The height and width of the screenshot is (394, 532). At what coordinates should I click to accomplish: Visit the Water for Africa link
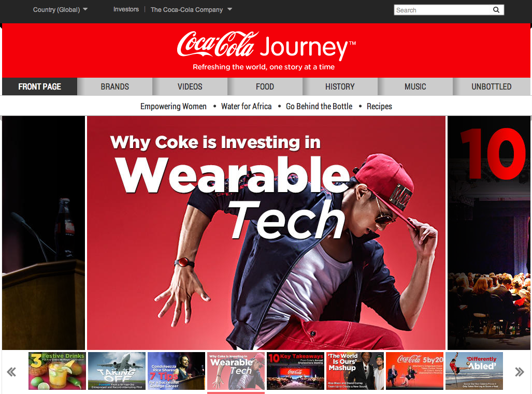[x=247, y=107]
